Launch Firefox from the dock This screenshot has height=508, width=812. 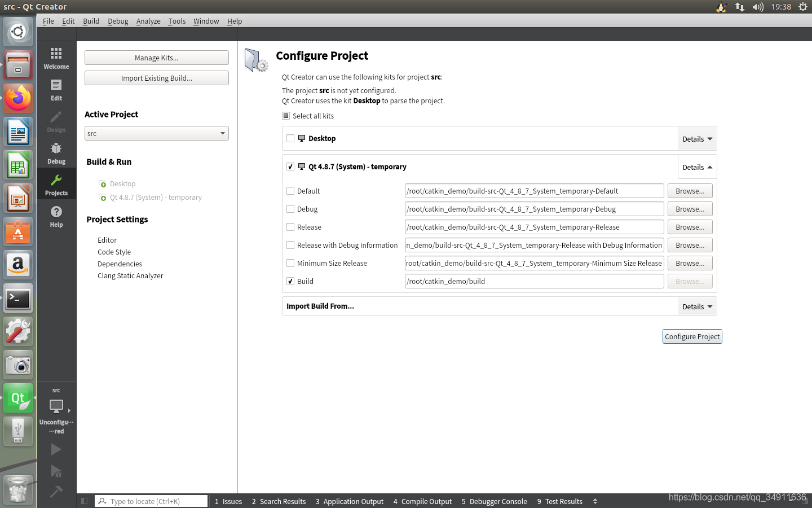[18, 99]
